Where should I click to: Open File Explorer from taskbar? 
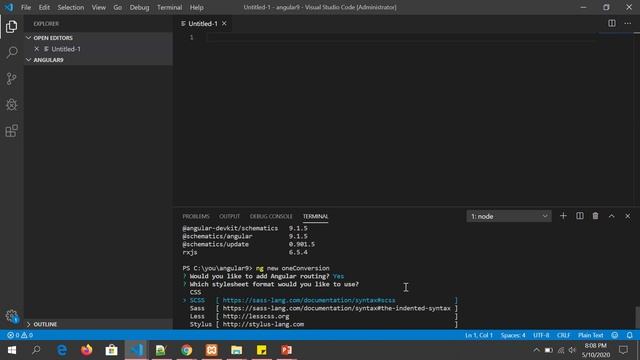click(236, 350)
